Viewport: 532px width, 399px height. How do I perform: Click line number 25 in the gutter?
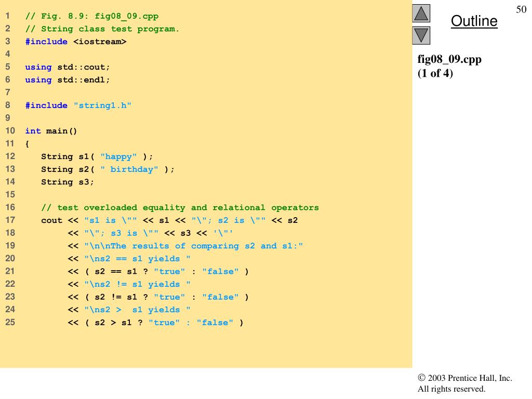coord(10,323)
